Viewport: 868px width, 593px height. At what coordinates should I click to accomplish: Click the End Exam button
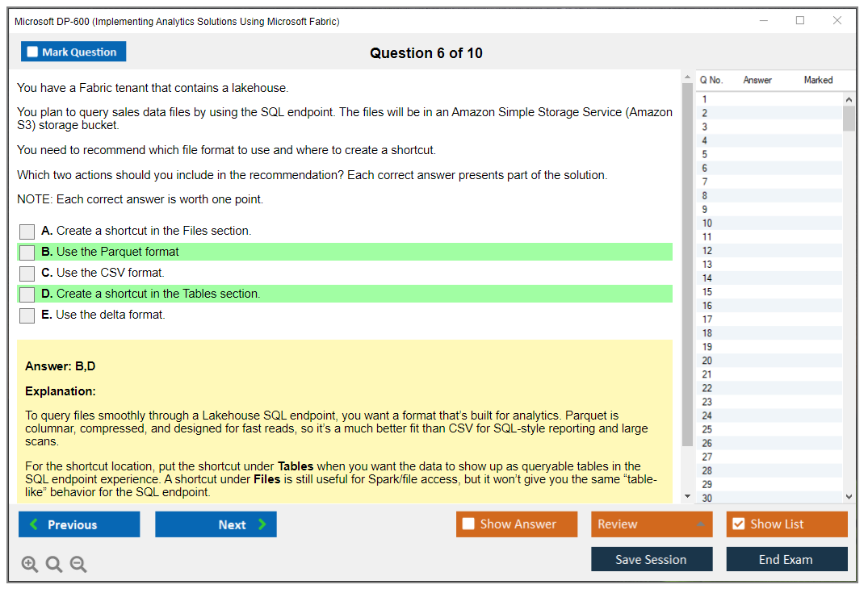coord(786,559)
